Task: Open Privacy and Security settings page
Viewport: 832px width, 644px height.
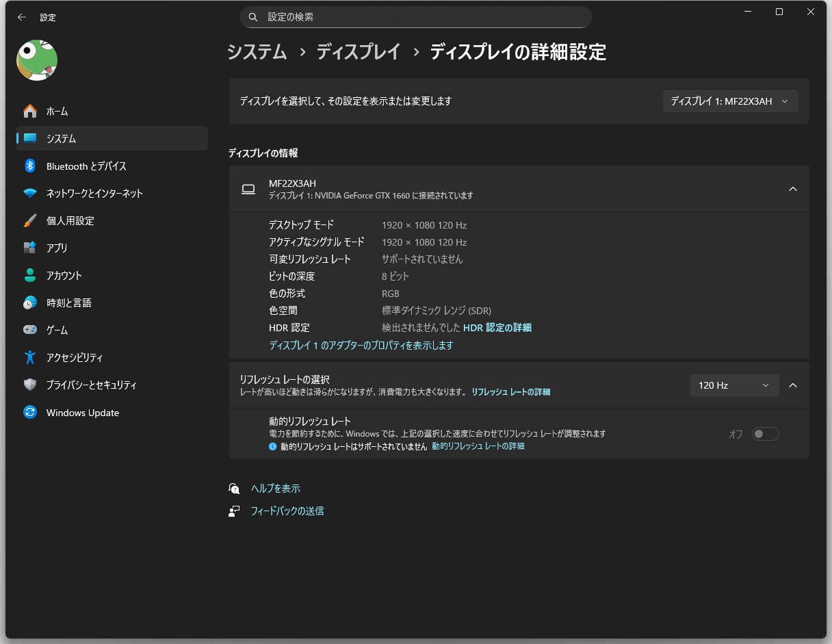Action: [x=91, y=385]
